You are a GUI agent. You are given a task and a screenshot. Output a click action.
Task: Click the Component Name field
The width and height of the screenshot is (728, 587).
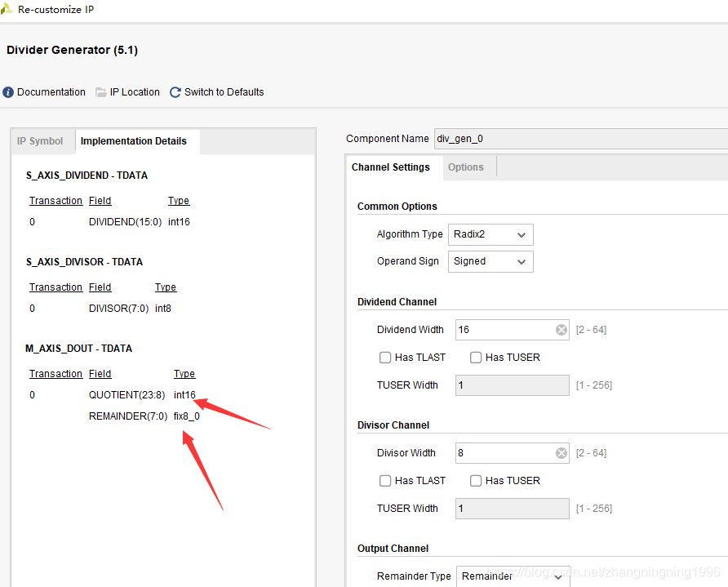581,139
